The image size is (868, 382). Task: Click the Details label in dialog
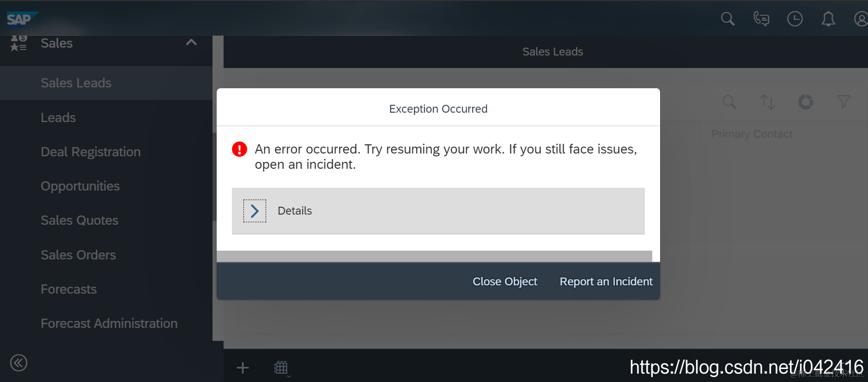click(x=295, y=211)
